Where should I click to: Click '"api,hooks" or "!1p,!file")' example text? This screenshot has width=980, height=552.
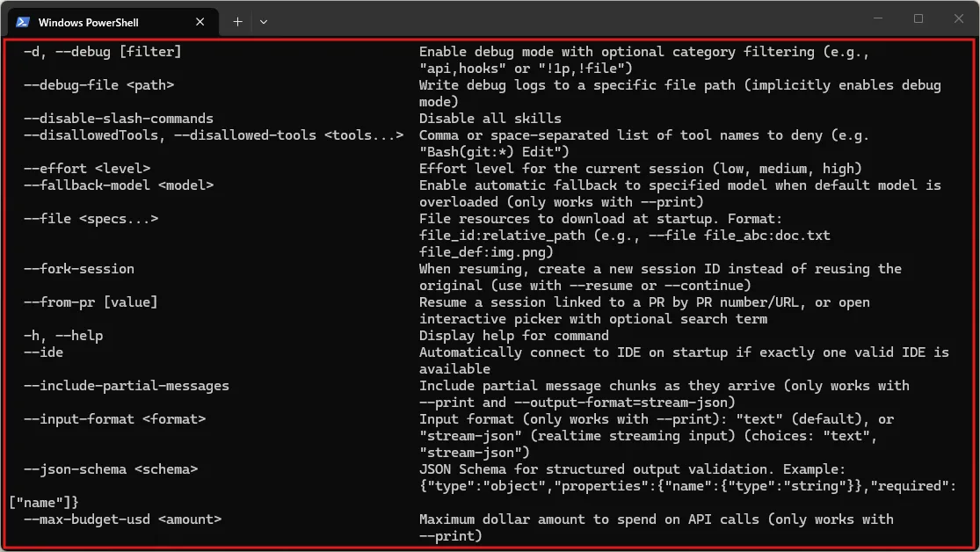526,69
